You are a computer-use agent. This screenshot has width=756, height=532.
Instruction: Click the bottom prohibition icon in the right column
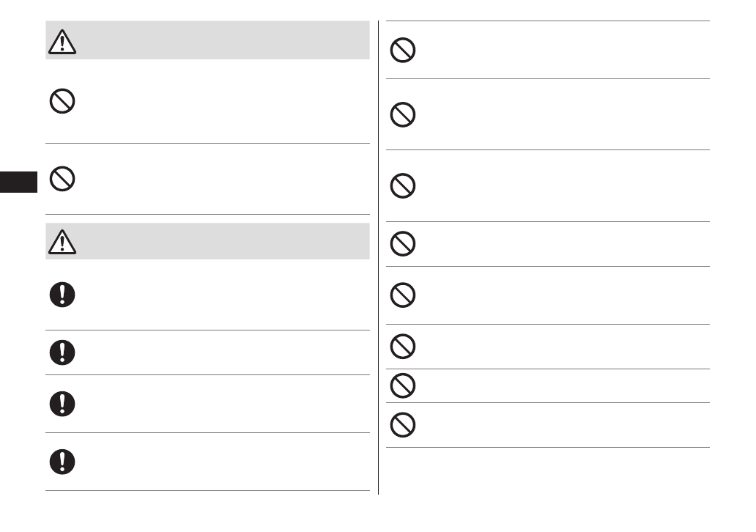tap(403, 425)
